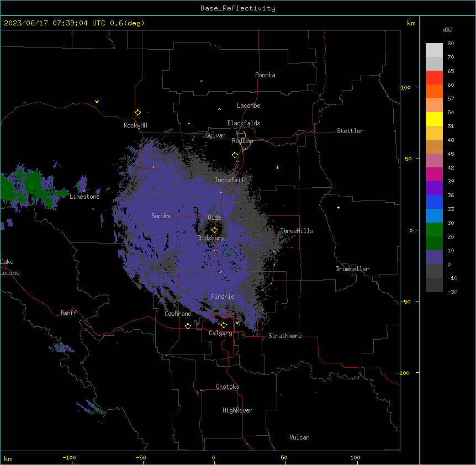Select the white caret marker below the Innisfail label
Screen dimensions: 476x465
(x=221, y=192)
